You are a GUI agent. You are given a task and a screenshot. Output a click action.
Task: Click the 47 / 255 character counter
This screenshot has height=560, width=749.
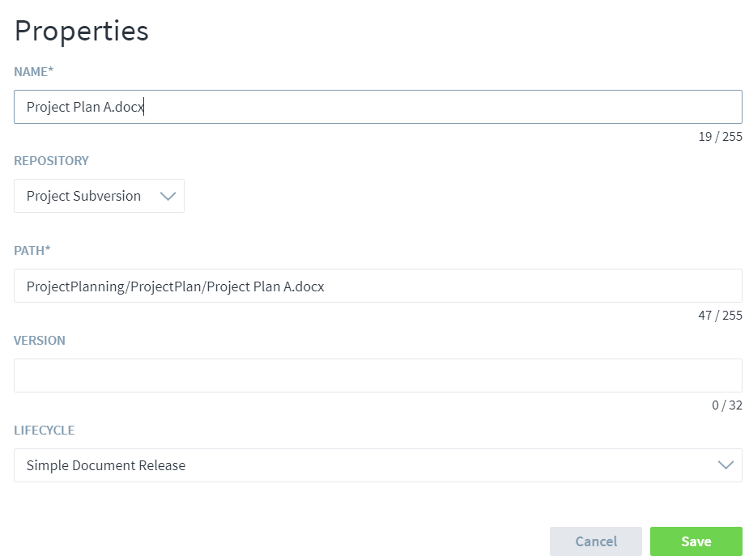pyautogui.click(x=720, y=316)
